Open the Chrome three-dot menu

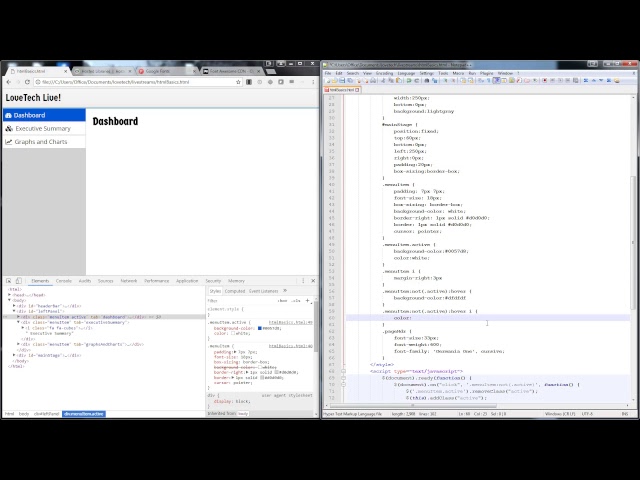313,82
